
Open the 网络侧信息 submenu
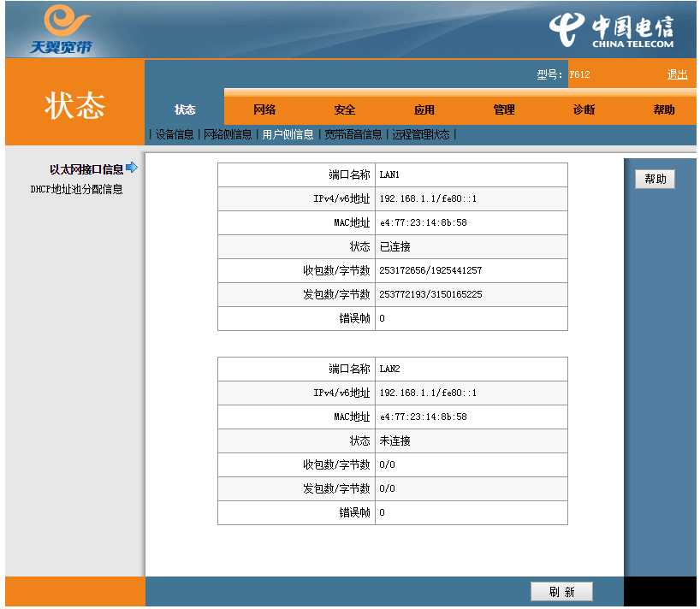click(x=228, y=134)
